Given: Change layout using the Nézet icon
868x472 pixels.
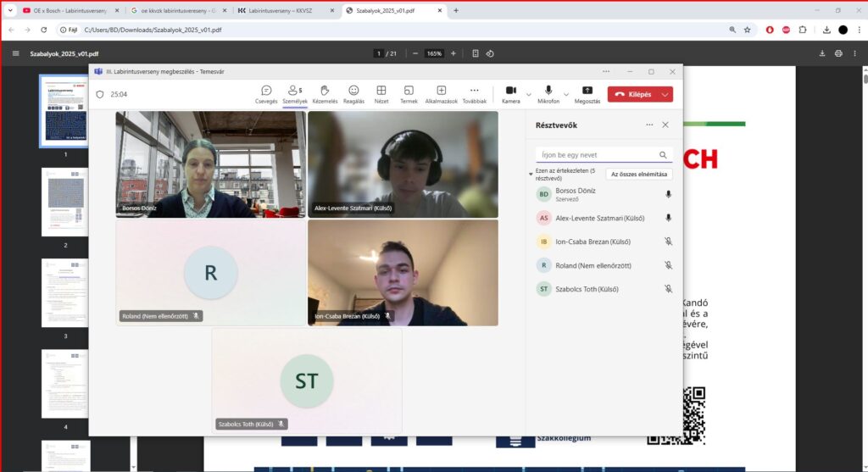Looking at the screenshot, I should 381,93.
